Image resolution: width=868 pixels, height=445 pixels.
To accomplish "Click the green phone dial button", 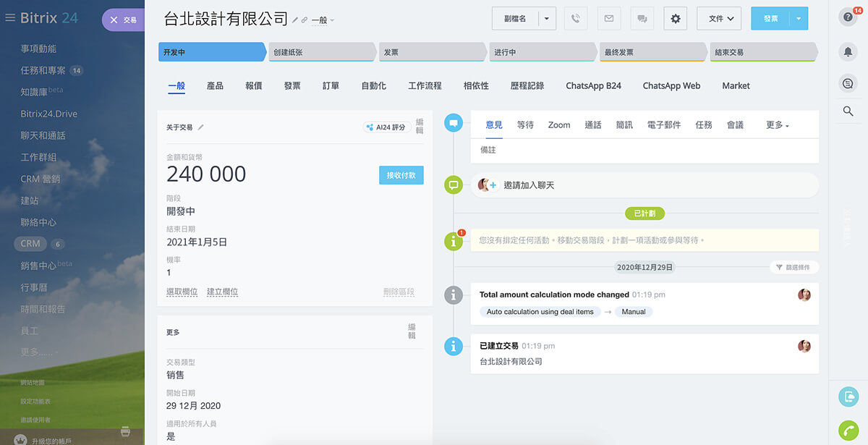I will (848, 430).
